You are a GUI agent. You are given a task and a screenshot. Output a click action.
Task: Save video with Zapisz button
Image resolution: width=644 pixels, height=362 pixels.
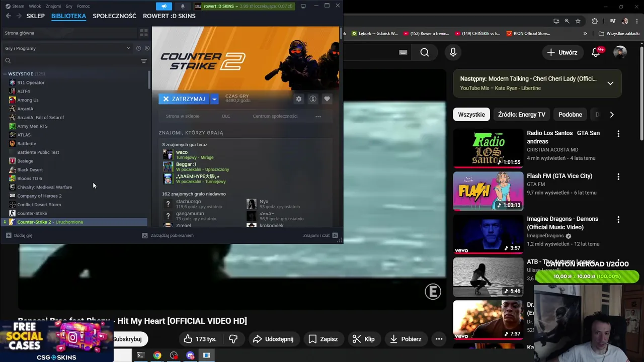click(x=323, y=339)
